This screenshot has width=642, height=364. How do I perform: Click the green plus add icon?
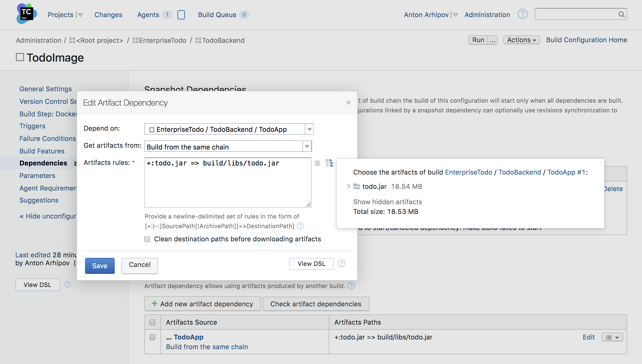(x=154, y=304)
